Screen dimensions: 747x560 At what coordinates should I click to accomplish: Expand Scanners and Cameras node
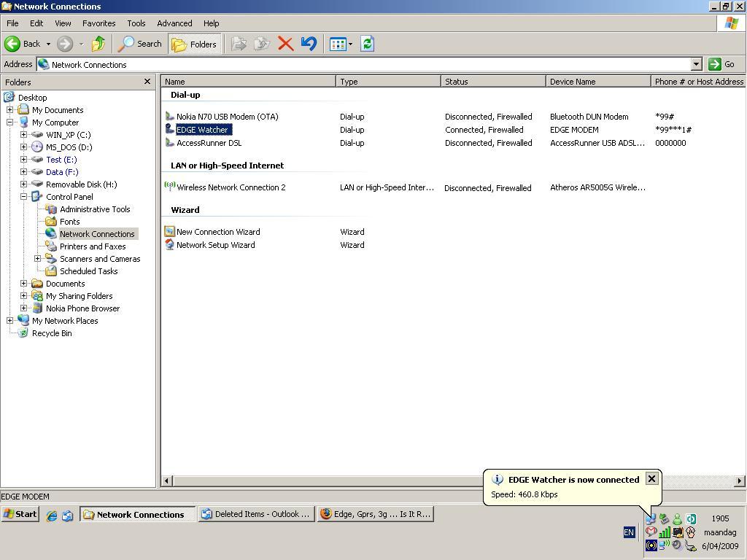pyautogui.click(x=38, y=258)
